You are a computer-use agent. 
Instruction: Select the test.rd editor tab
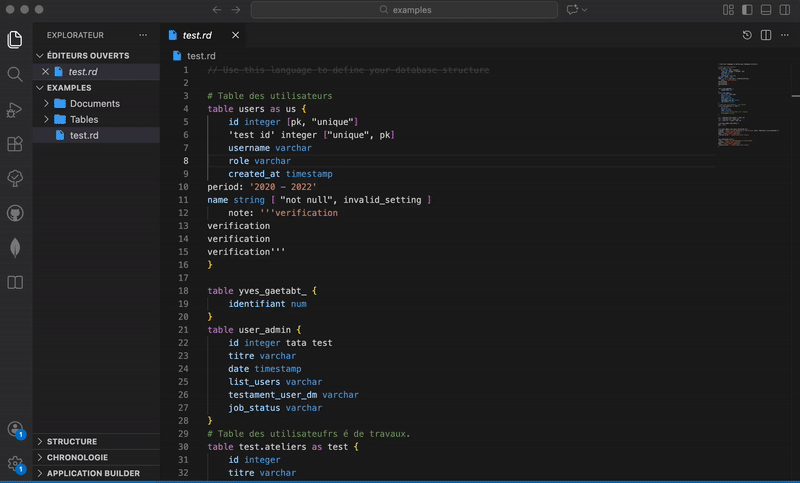(196, 35)
